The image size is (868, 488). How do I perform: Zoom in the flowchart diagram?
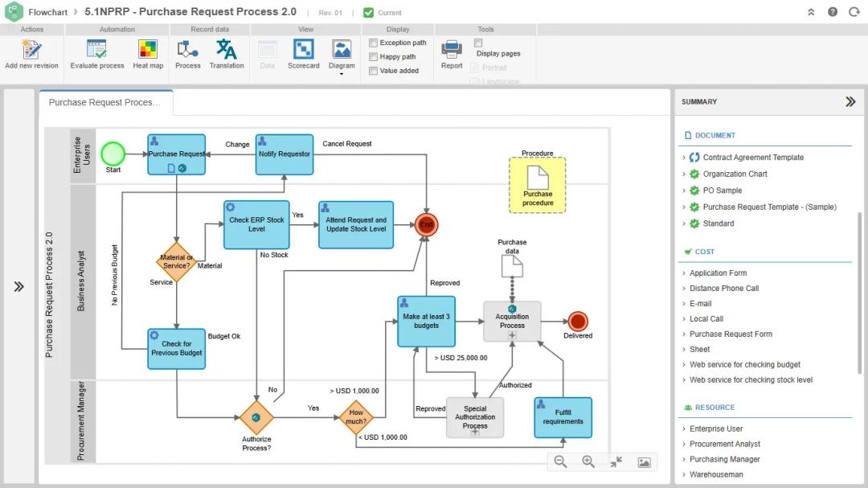[588, 461]
